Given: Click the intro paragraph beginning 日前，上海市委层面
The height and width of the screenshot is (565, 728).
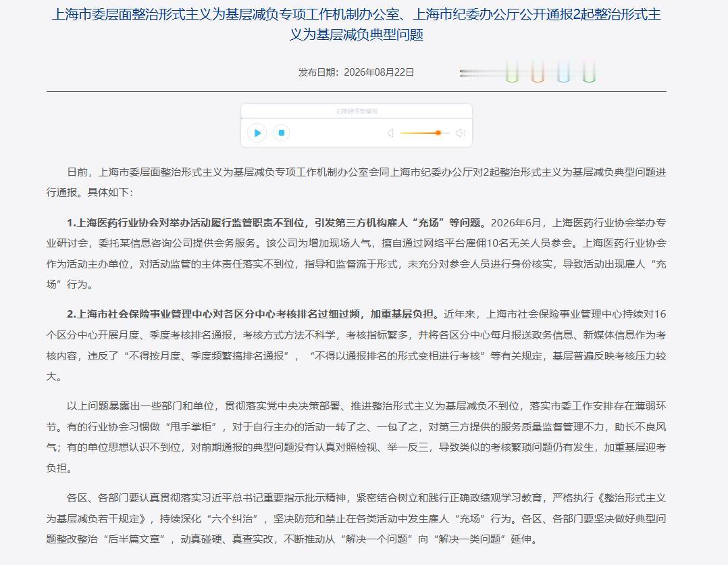Looking at the screenshot, I should tap(356, 182).
